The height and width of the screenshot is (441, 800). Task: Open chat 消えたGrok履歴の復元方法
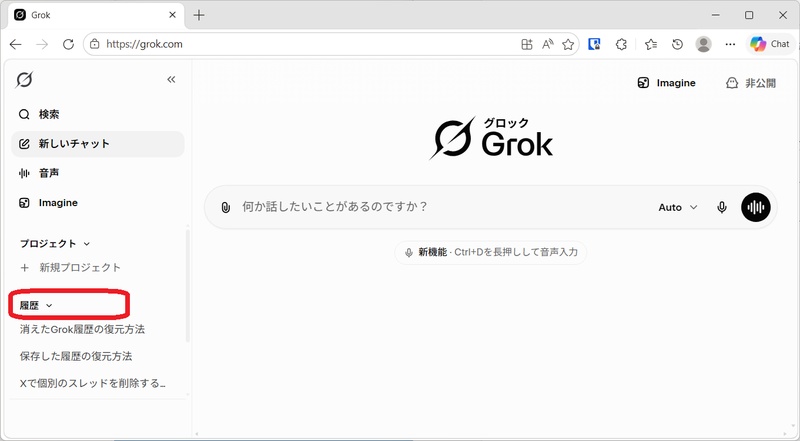82,329
